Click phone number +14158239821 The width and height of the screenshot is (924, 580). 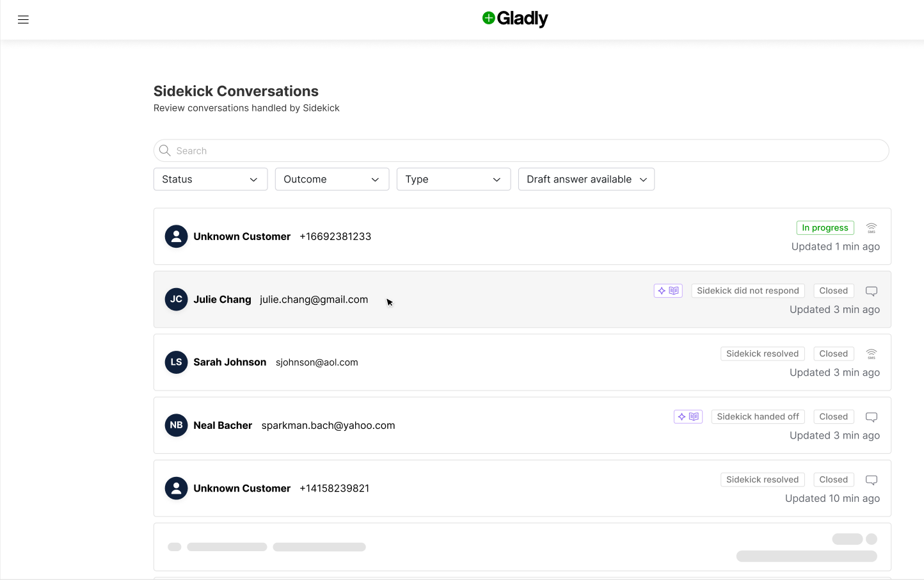point(335,488)
